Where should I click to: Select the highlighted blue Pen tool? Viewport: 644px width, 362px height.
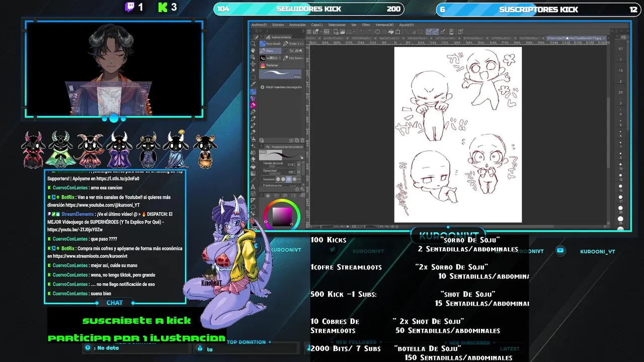click(x=253, y=92)
